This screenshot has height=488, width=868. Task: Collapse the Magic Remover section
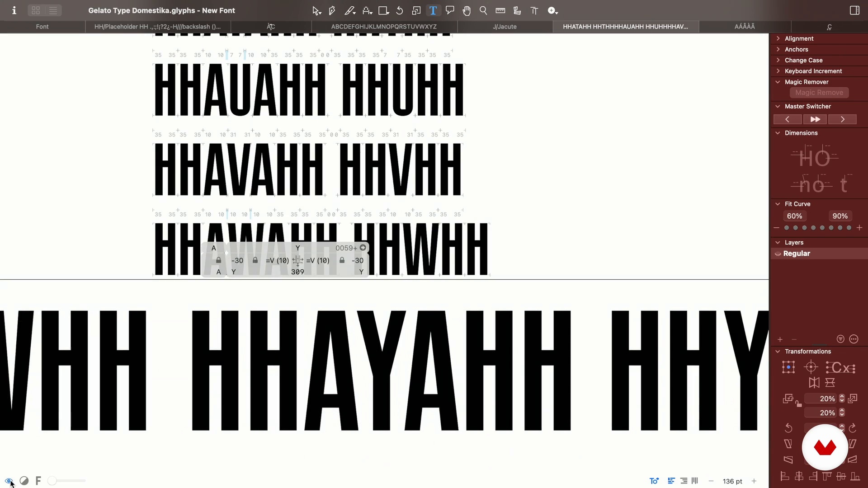tap(778, 82)
